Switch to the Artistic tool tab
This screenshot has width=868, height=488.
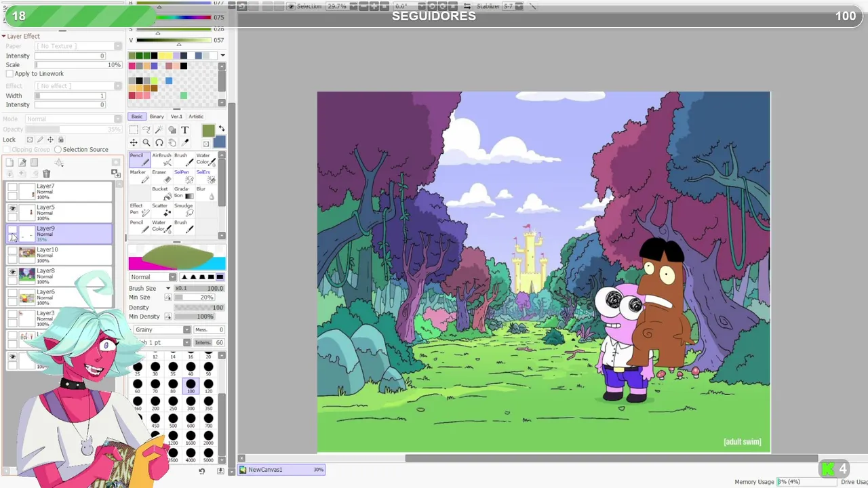[x=196, y=117]
